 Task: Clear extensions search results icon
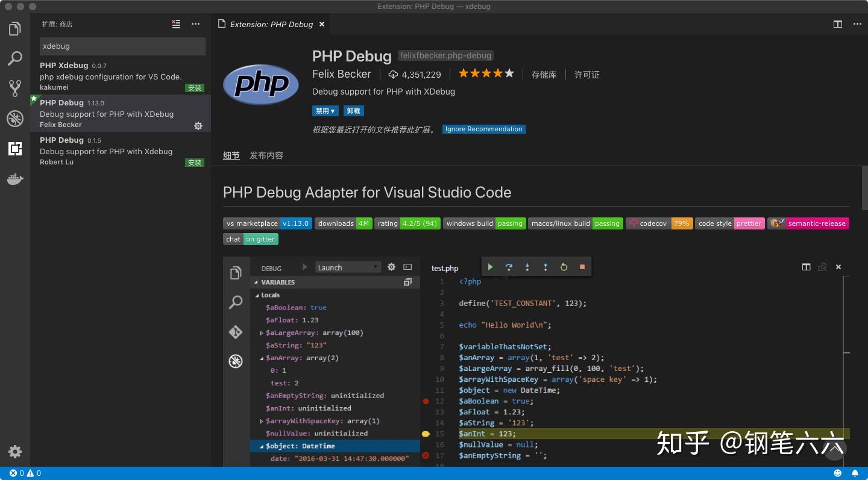point(176,24)
